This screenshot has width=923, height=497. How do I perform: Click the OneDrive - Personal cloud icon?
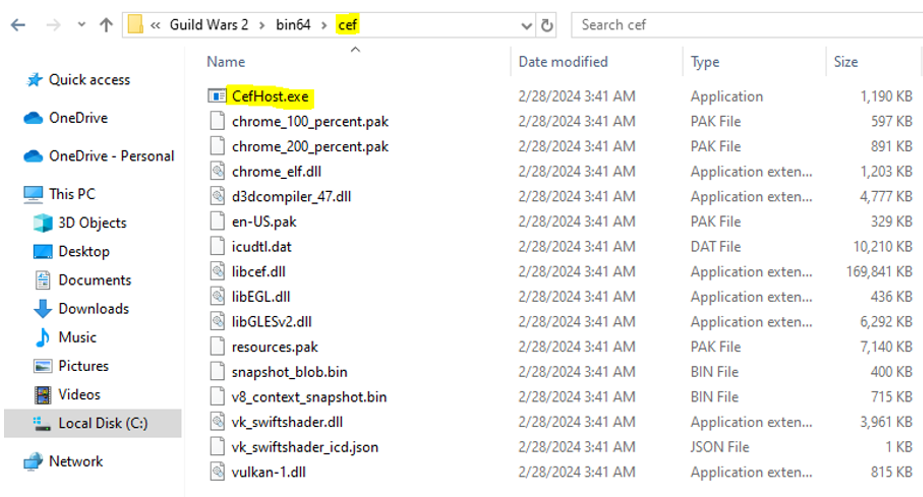click(x=33, y=156)
